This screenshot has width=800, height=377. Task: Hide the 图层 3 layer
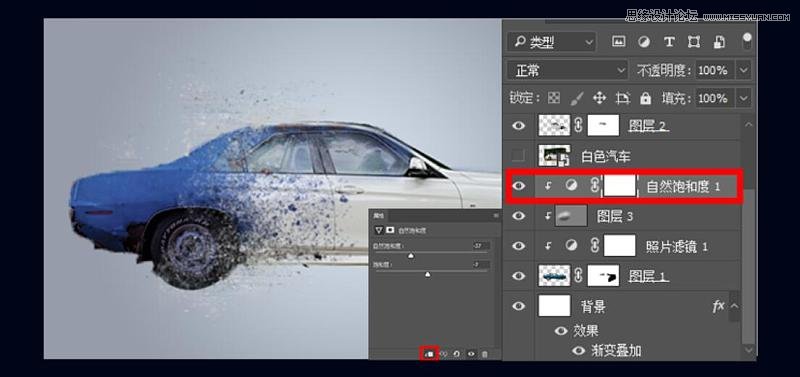click(x=518, y=216)
